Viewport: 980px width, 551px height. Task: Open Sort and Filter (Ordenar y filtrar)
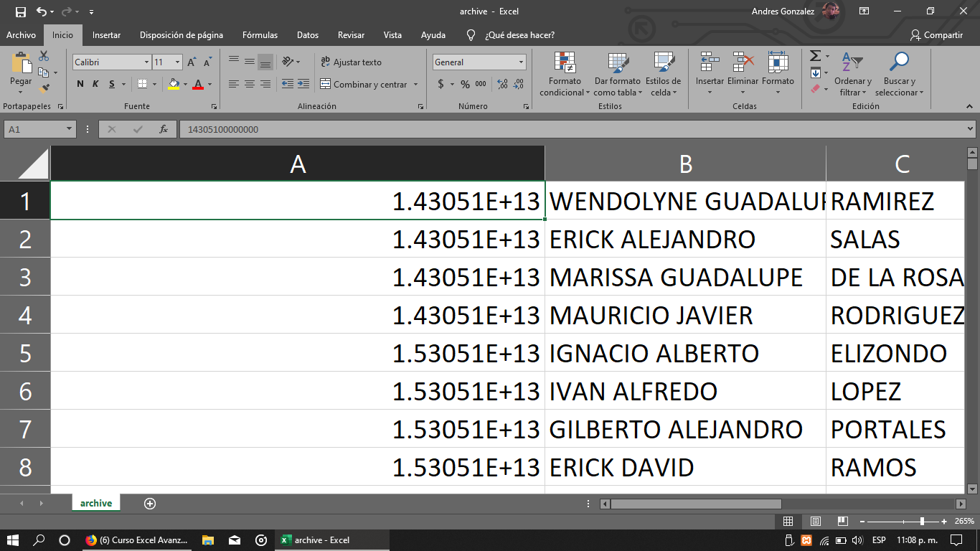pos(852,73)
